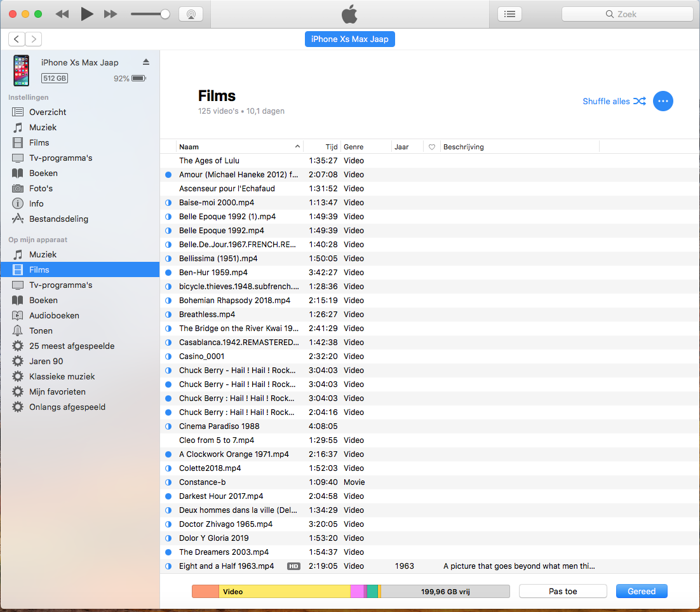Screen dimensions: 700x612
Task: Click the yellow Video storage segment
Action: click(285, 592)
